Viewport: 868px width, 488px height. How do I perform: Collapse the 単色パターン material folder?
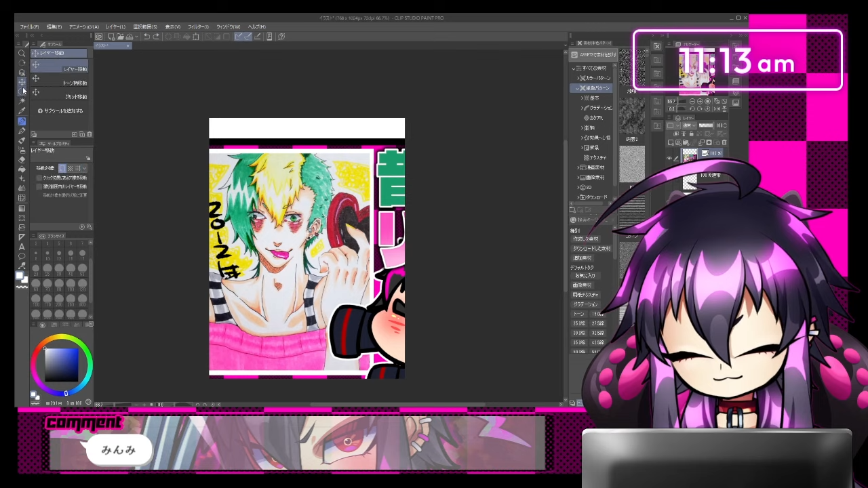577,88
